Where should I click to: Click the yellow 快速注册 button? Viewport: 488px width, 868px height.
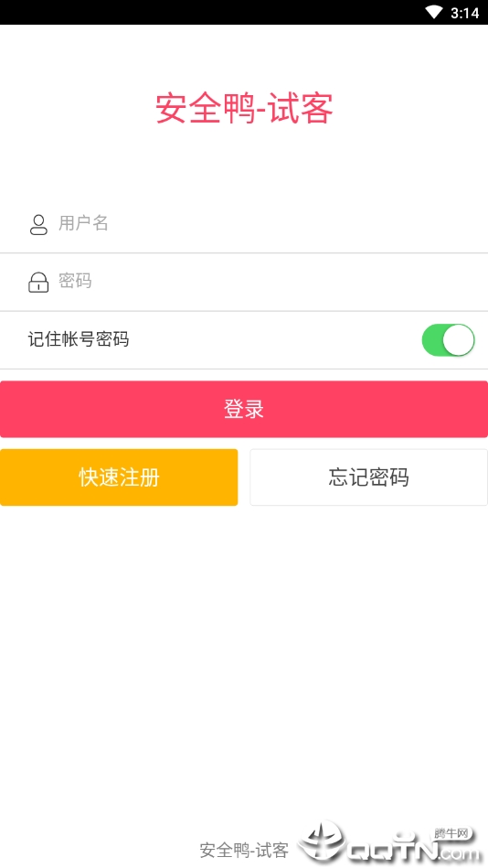click(119, 477)
